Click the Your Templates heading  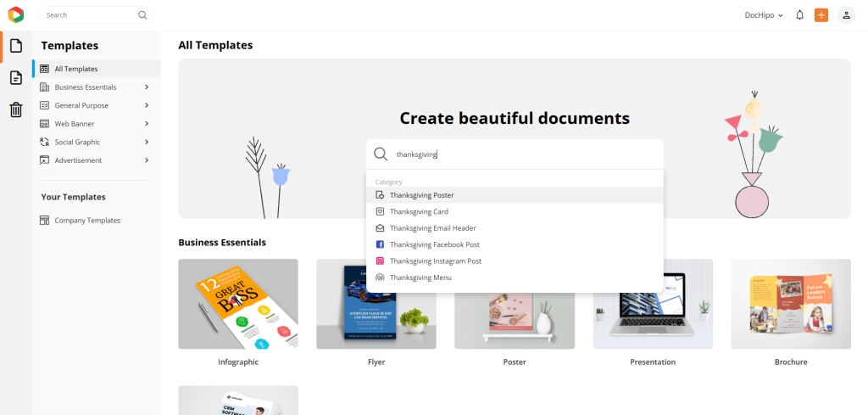tap(73, 197)
